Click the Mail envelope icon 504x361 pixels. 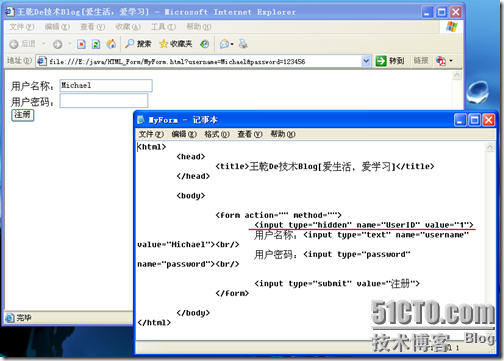(x=224, y=44)
